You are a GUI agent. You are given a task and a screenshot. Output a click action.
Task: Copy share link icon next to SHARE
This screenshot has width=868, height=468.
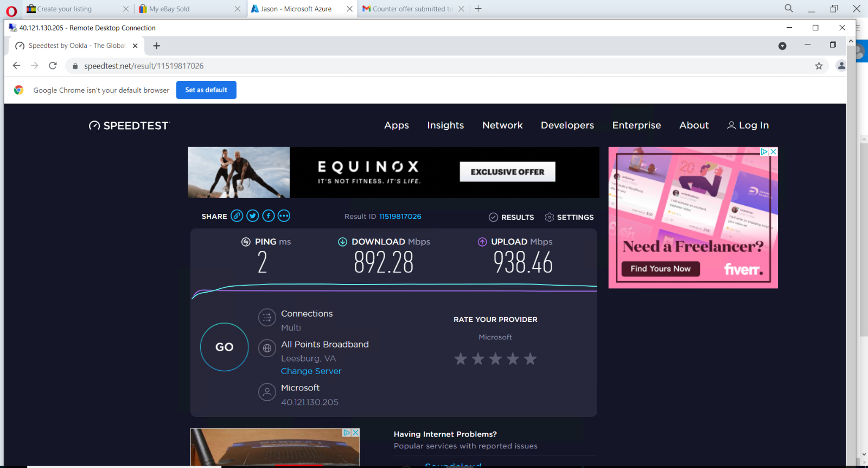tap(237, 216)
